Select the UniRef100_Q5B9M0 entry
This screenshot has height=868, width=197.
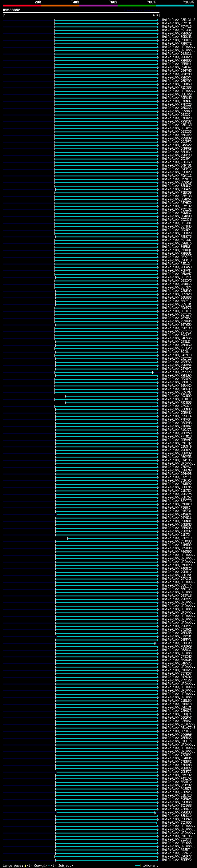tap(177, 413)
